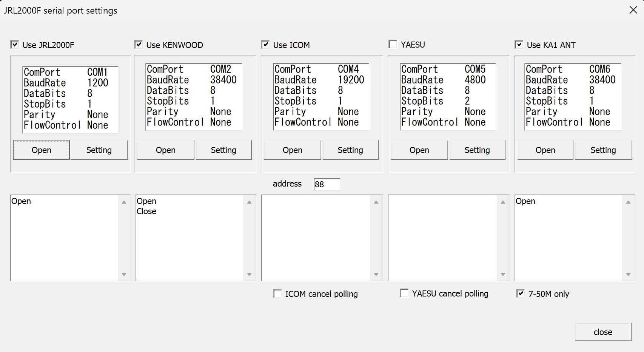Click Open under the ICOM COM4 panel
Image resolution: width=644 pixels, height=352 pixels.
293,150
